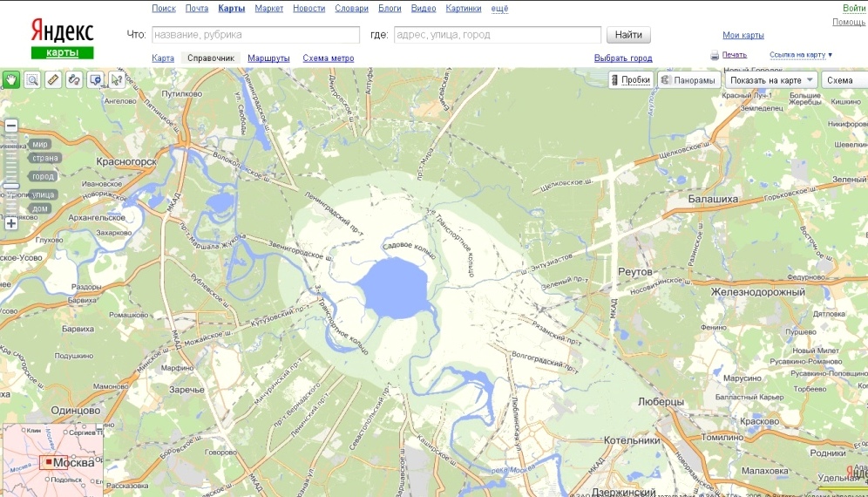Open the Мои карты link
Screen dimensions: 868x497
click(743, 36)
